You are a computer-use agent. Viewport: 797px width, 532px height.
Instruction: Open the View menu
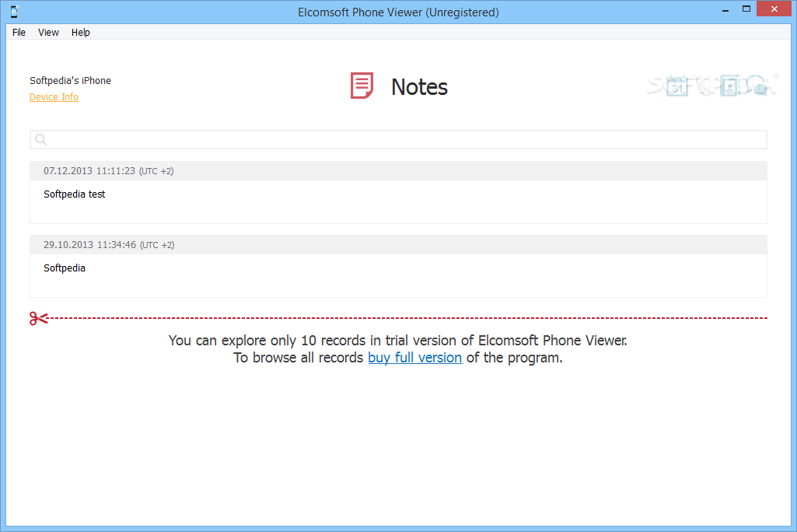(48, 32)
